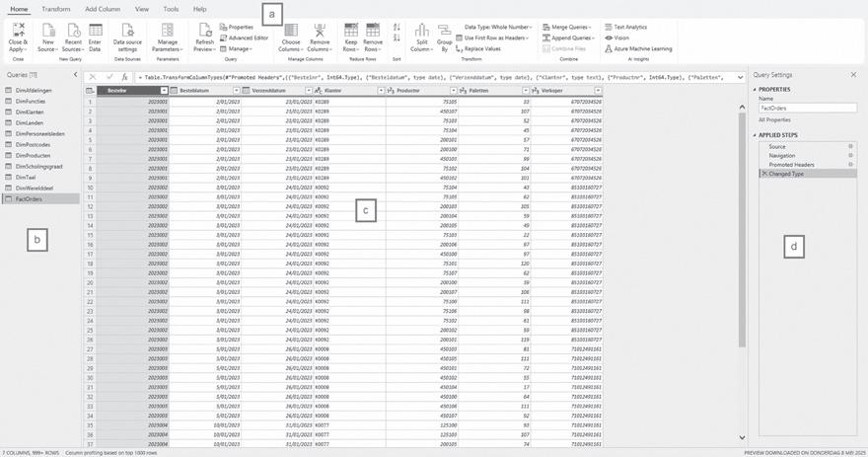Open the All Properties link
868x457 pixels.
click(x=774, y=120)
